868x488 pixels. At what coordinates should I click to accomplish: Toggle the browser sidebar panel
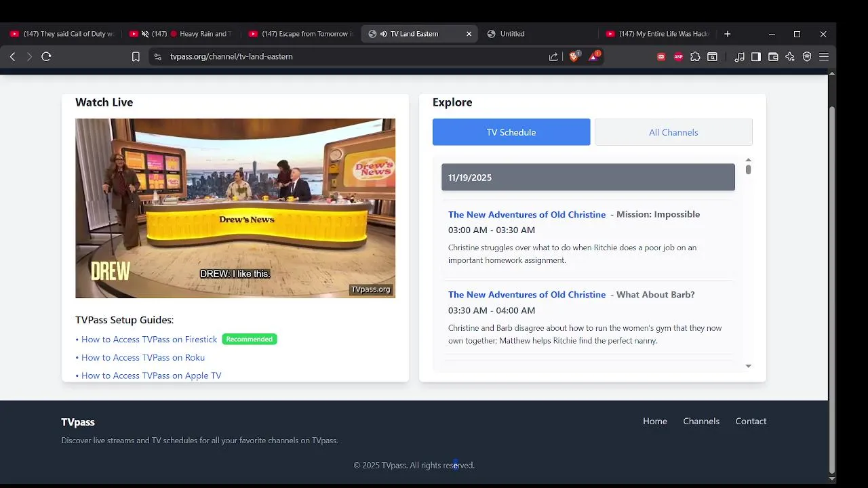point(756,57)
